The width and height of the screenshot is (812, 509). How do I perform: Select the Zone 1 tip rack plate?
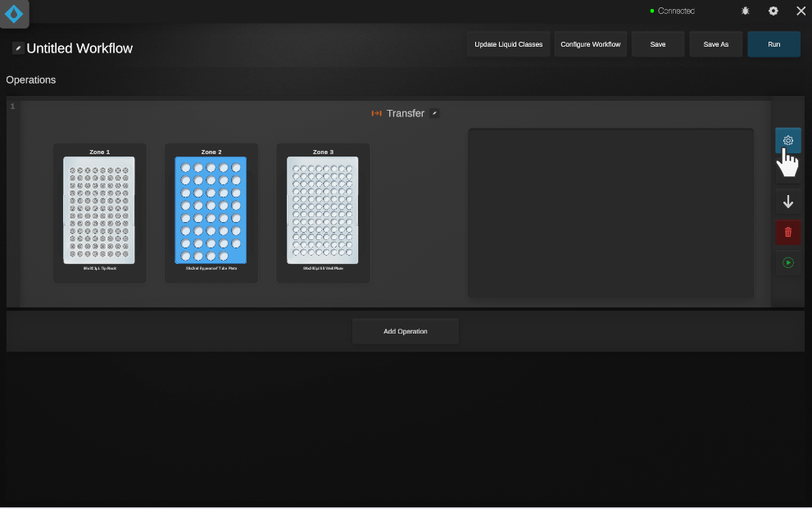click(x=99, y=210)
